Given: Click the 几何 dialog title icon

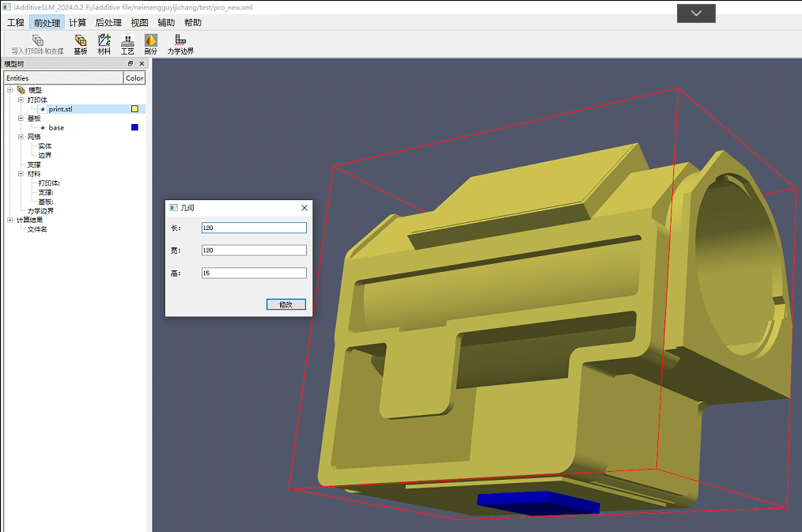Looking at the screenshot, I should pyautogui.click(x=173, y=208).
